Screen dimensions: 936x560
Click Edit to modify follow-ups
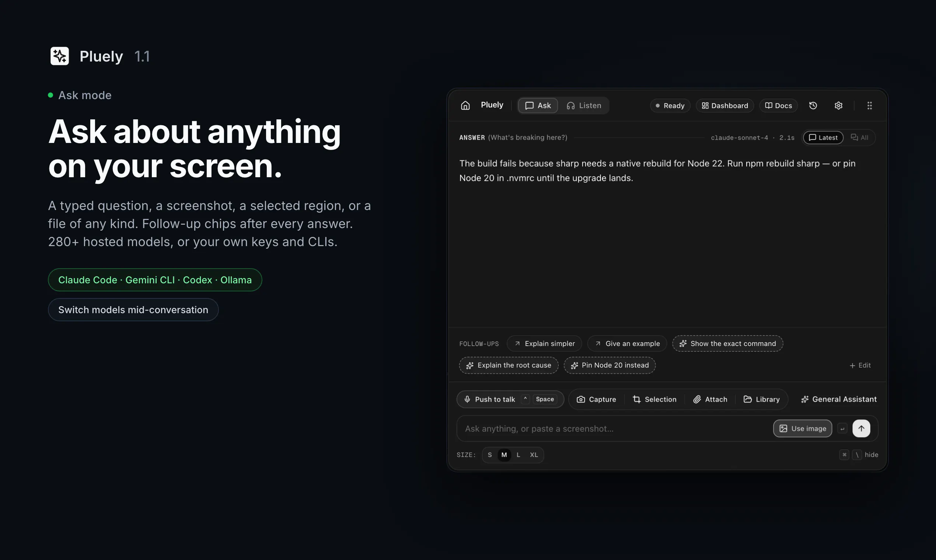click(860, 366)
